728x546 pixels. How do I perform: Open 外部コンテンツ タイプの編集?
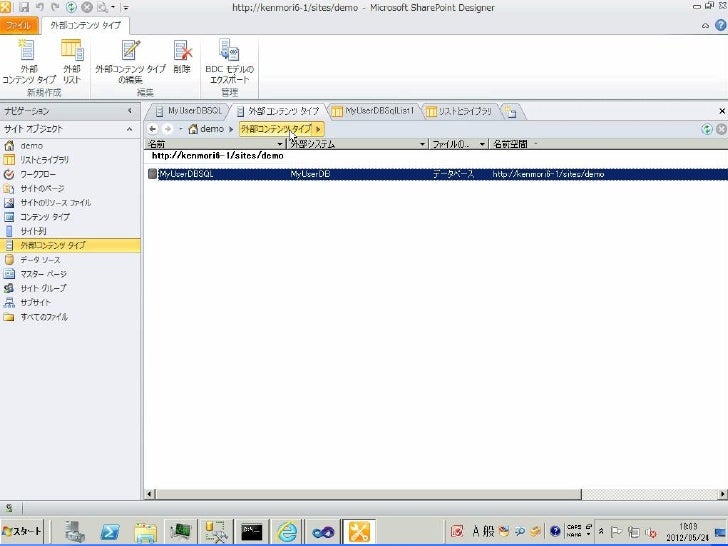point(130,62)
